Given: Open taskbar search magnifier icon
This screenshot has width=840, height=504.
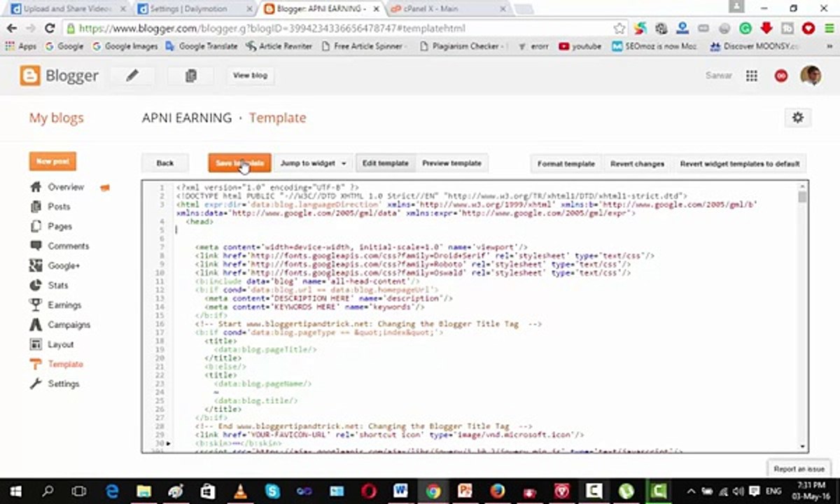Looking at the screenshot, I should click(x=47, y=491).
